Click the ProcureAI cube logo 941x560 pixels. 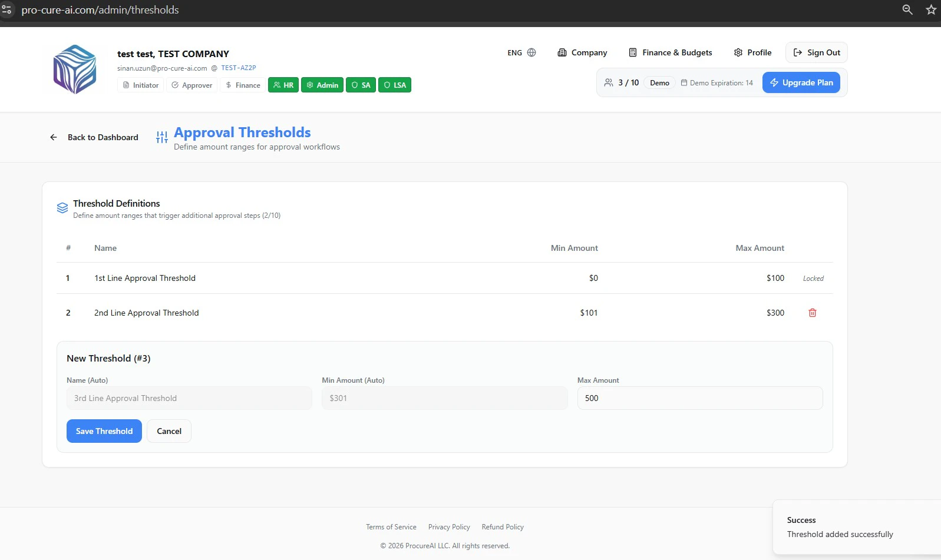coord(75,69)
